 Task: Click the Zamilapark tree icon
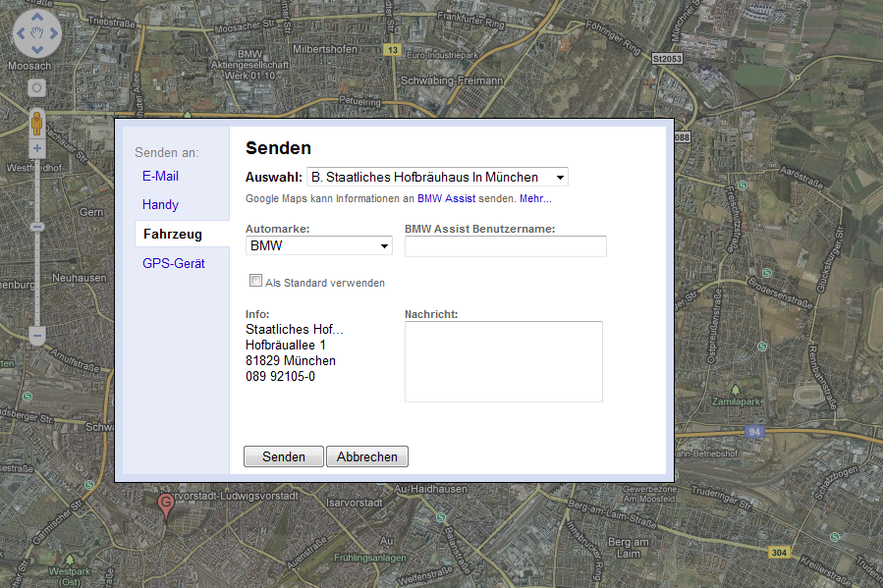736,390
